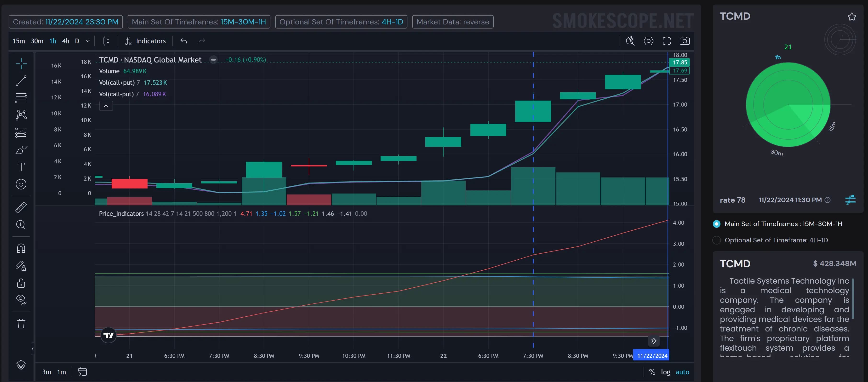Click the company description scrollbar
Viewport: 868px width, 382px height.
pyautogui.click(x=853, y=299)
